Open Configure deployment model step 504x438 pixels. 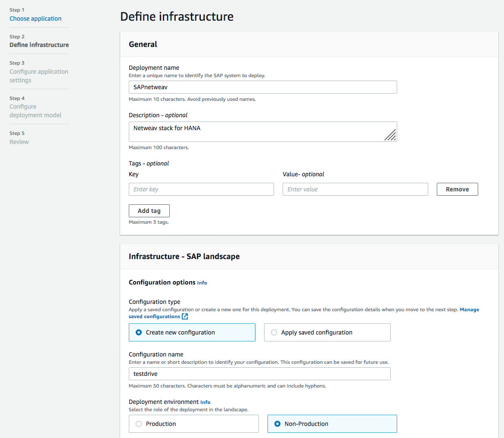[x=35, y=111]
